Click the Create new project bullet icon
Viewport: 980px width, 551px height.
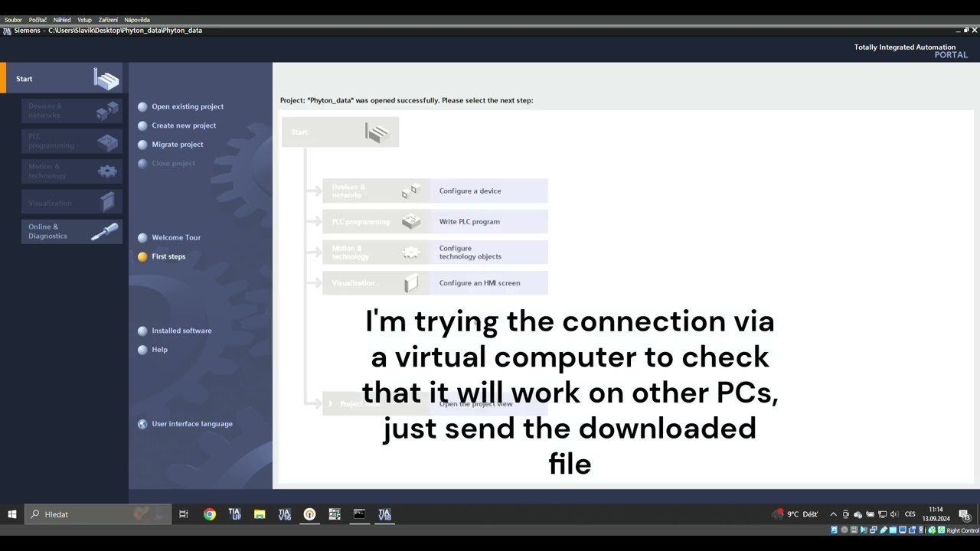(x=142, y=126)
